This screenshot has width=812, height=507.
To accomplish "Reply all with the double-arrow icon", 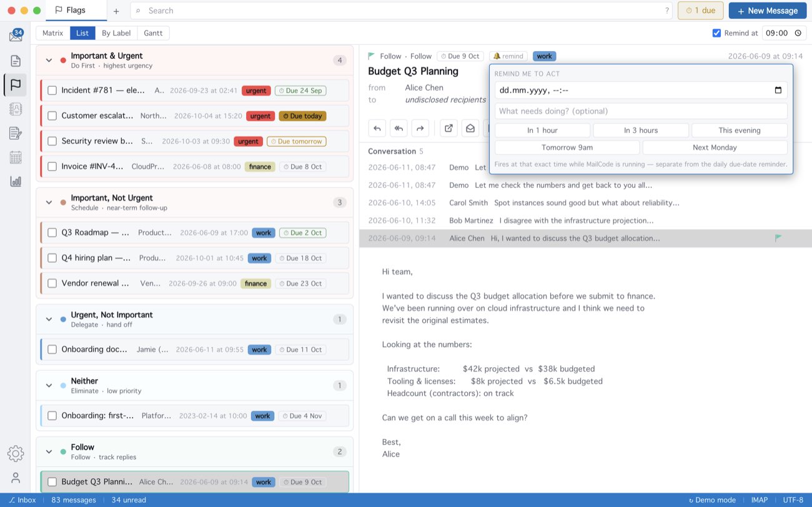I will point(399,128).
